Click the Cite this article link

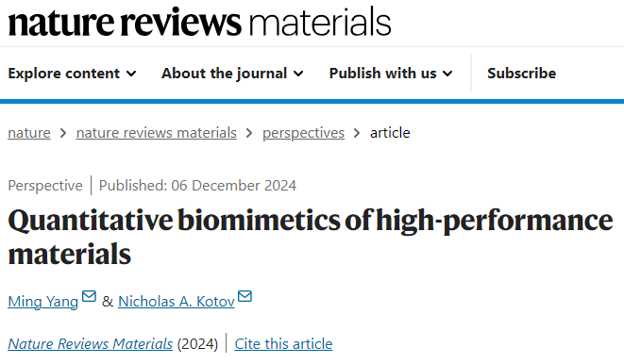click(283, 344)
